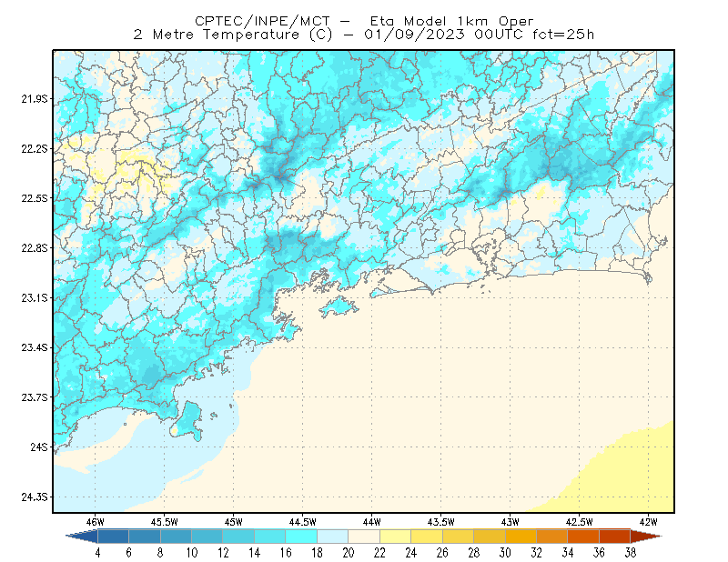Select the 22-24 light yellow legend swatch
Image resolution: width=728 pixels, height=562 pixels.
pos(395,536)
